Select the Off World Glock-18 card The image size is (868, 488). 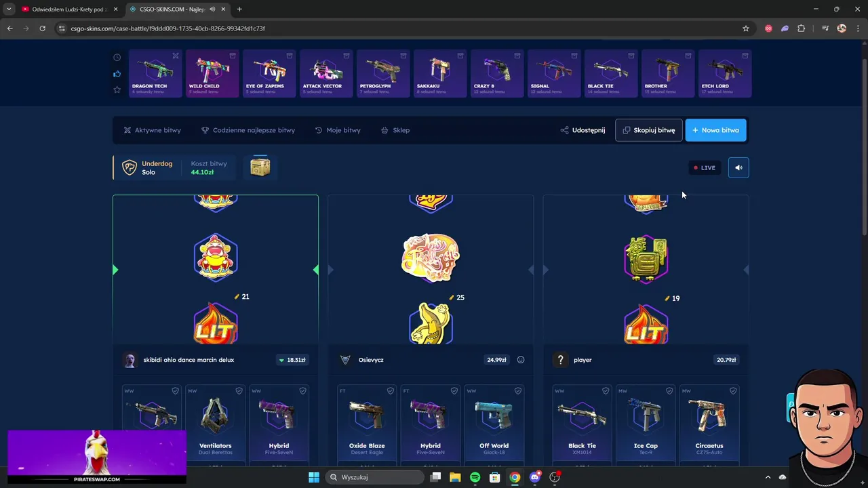click(494, 425)
